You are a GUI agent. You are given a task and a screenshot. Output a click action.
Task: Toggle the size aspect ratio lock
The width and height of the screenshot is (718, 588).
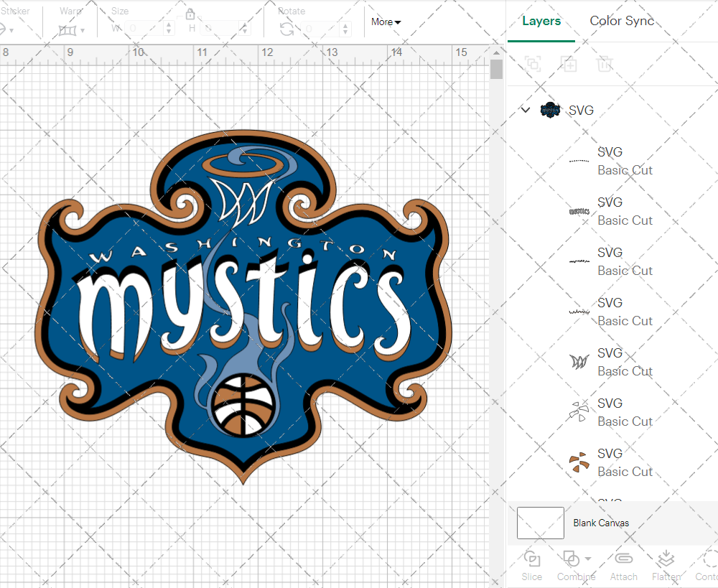coord(190,14)
